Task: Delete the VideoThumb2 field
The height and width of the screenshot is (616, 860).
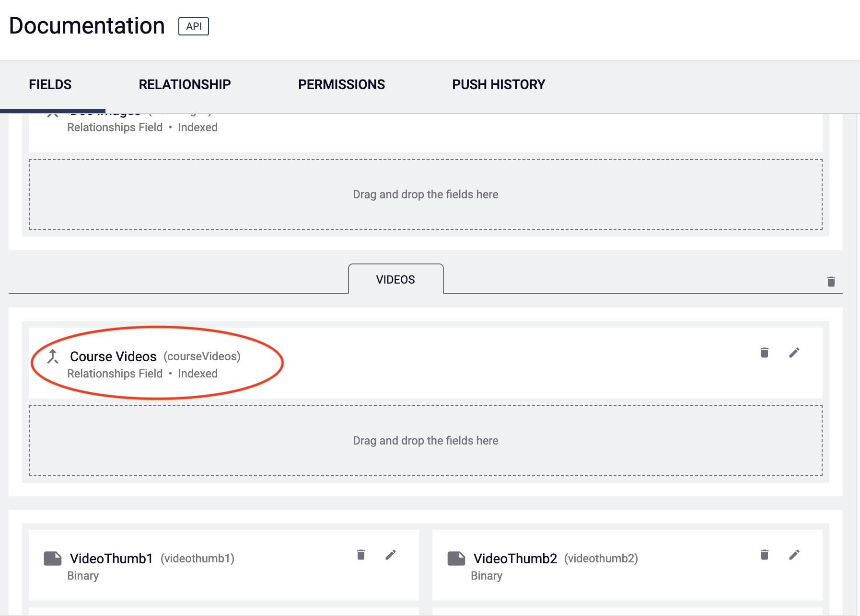Action: tap(764, 555)
